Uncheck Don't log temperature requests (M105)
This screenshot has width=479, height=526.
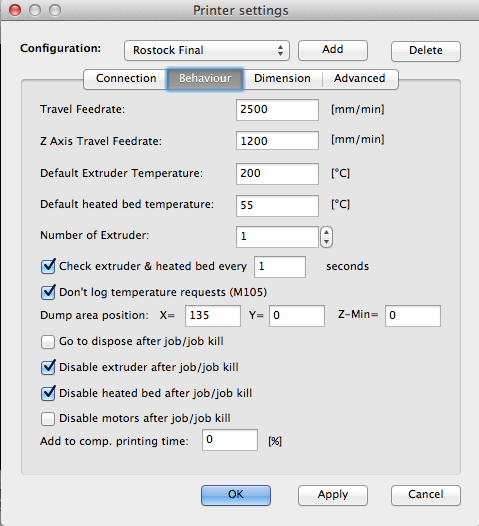[x=48, y=292]
